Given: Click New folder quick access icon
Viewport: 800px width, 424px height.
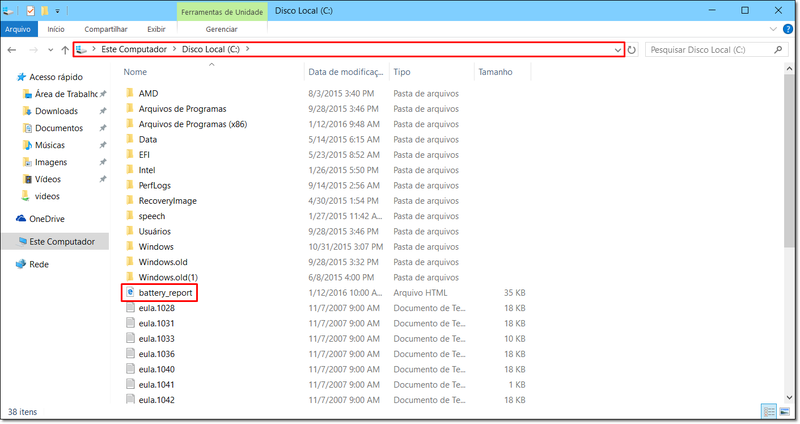Looking at the screenshot, I should pyautogui.click(x=44, y=11).
